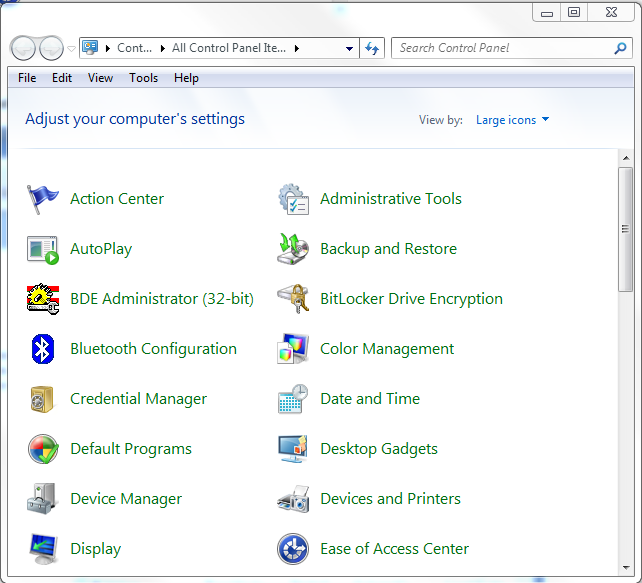
Task: Click the Ease of Access Center icon
Action: pos(293,549)
